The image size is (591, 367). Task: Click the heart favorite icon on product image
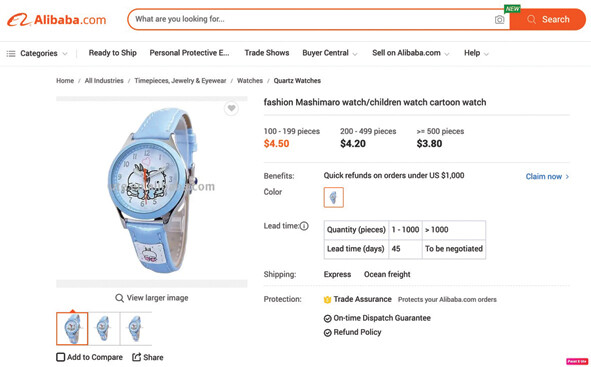click(231, 109)
